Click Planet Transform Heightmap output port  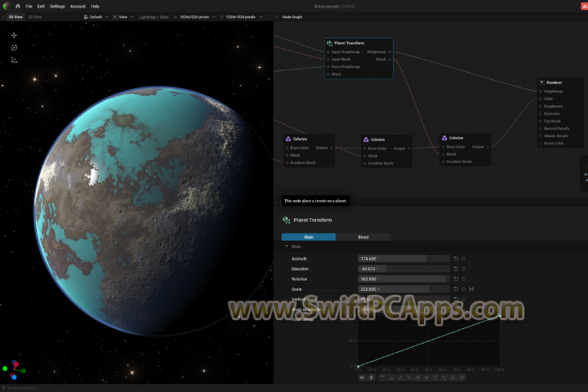pos(390,51)
